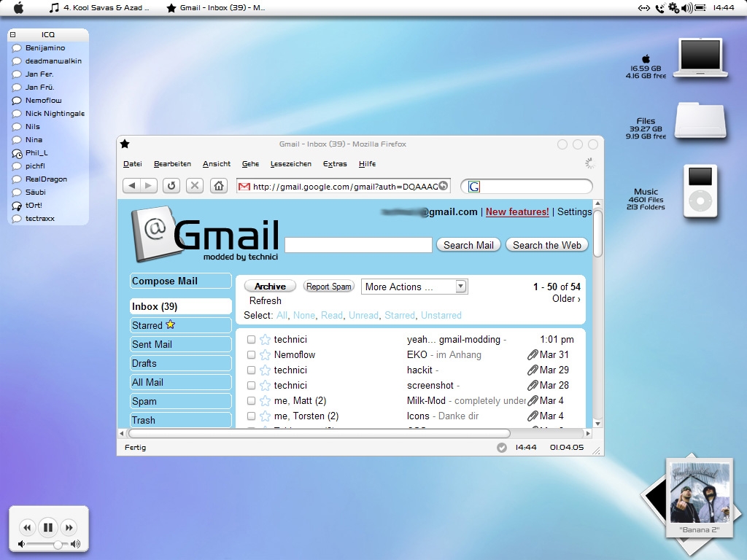Click the Search the Web button
The height and width of the screenshot is (560, 747).
pos(547,245)
